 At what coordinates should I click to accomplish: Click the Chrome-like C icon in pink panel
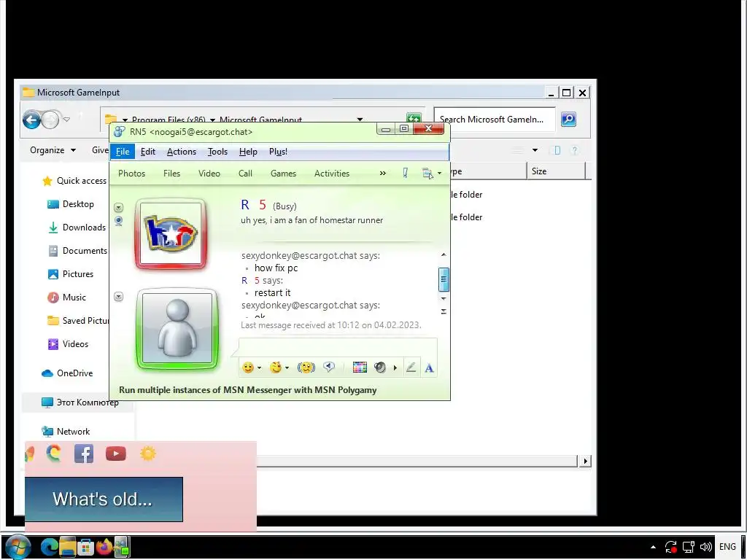point(54,454)
